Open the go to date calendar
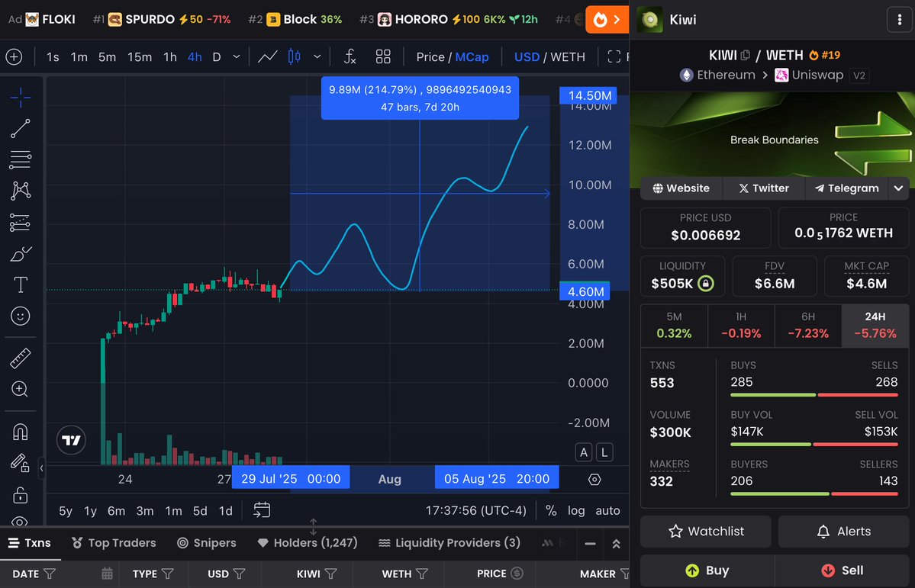Screen dimensions: 915x588 point(262,510)
